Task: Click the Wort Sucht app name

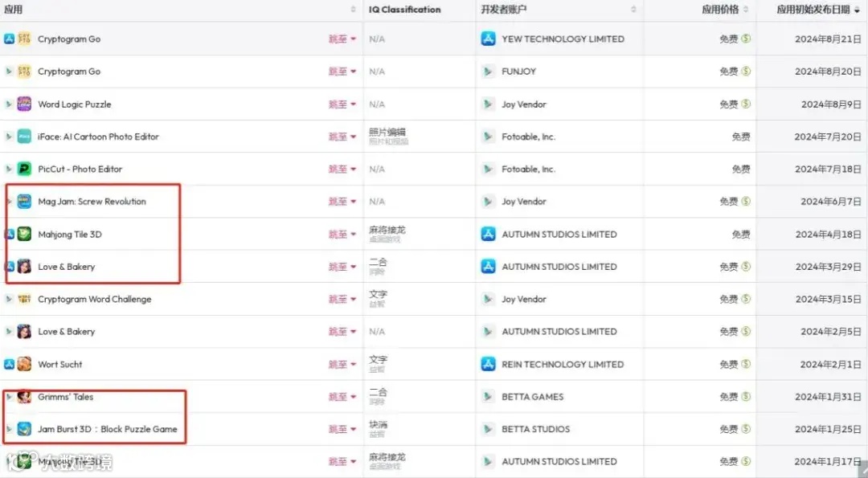Action: pos(59,364)
